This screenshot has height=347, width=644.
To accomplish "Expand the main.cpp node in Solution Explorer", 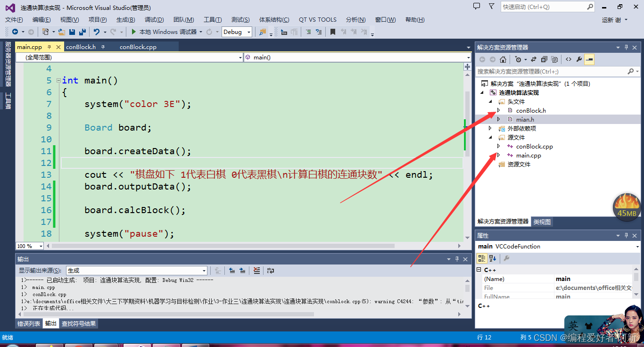I will point(498,155).
